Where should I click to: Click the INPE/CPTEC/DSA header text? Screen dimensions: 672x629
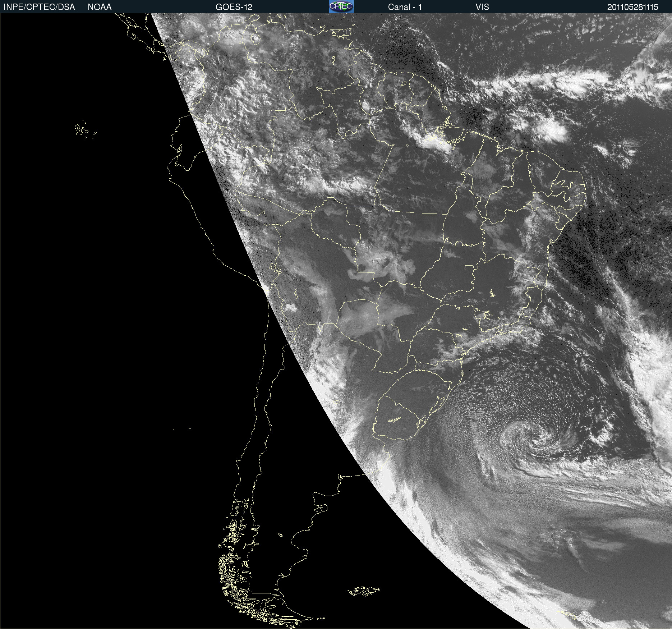[39, 7]
